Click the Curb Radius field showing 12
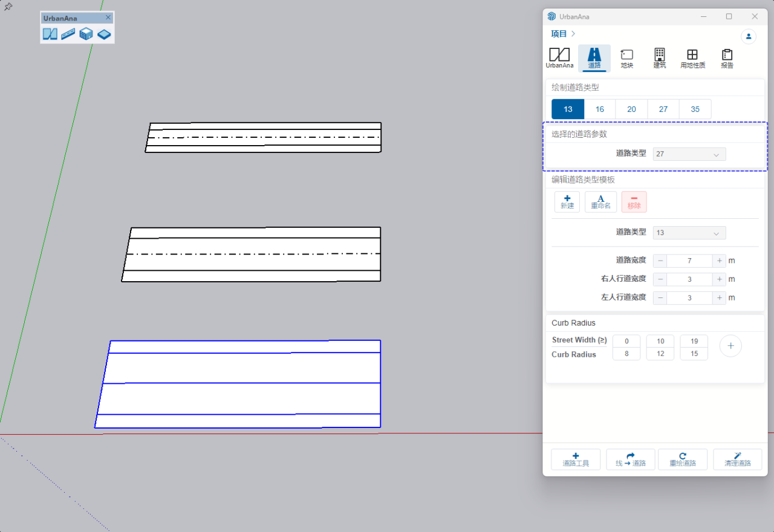 point(660,354)
